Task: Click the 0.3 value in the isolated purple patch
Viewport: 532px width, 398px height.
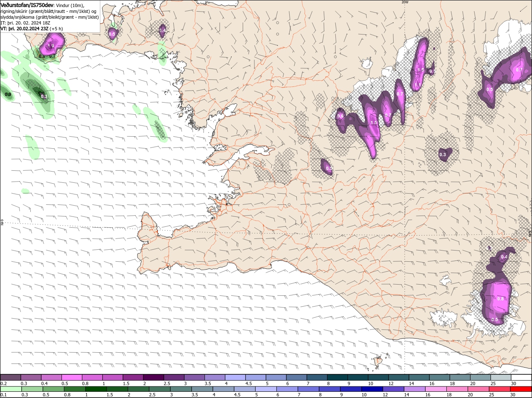Action: (443, 155)
